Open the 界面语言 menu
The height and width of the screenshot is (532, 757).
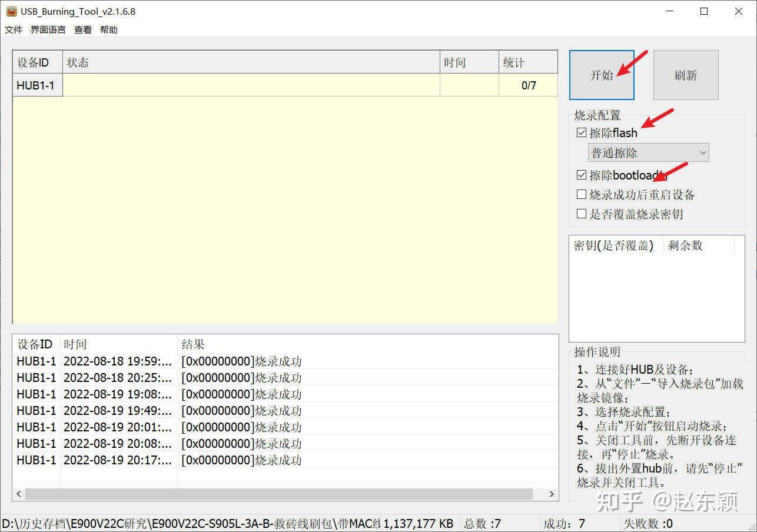[47, 29]
